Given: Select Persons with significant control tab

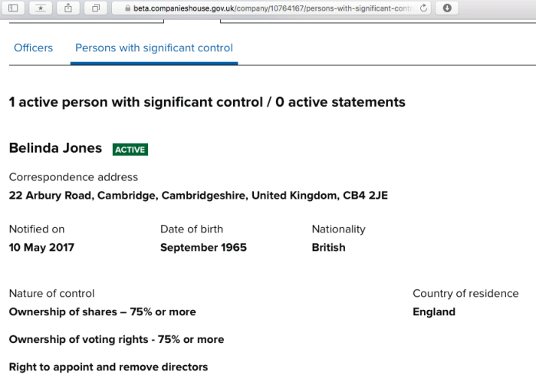Looking at the screenshot, I should point(154,48).
